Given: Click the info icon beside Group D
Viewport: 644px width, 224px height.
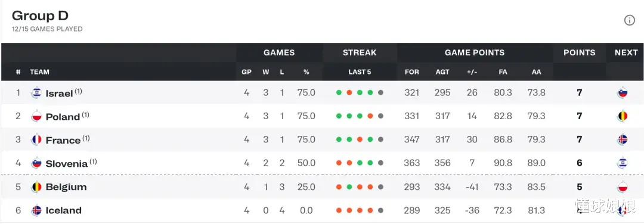Looking at the screenshot, I should tap(629, 20).
